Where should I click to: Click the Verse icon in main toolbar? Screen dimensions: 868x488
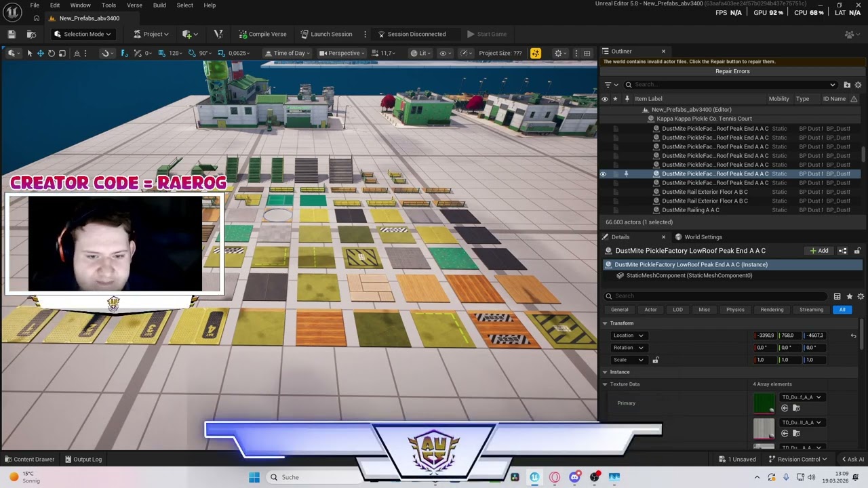point(218,34)
